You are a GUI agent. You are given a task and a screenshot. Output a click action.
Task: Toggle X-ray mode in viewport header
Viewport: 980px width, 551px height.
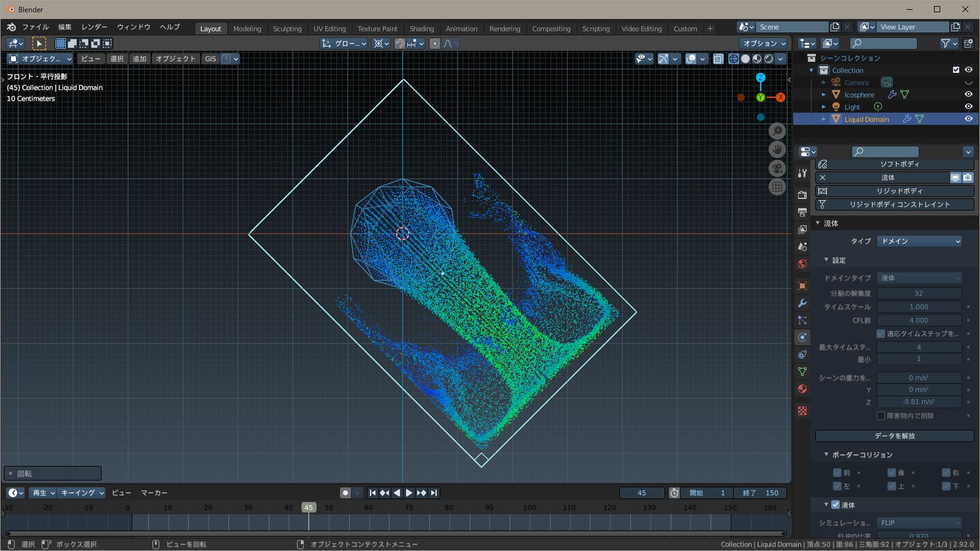tap(718, 59)
